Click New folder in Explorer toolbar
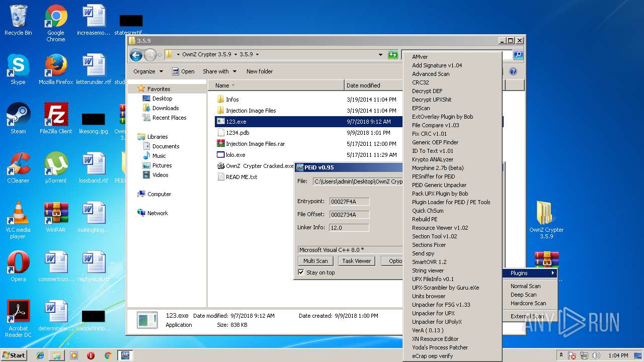 [x=260, y=71]
